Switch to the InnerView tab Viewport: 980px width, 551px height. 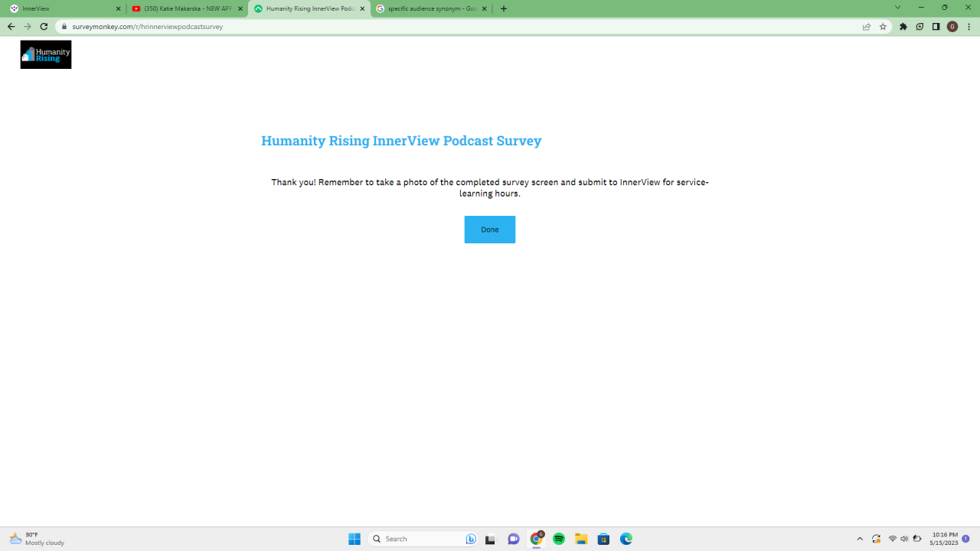pyautogui.click(x=64, y=8)
